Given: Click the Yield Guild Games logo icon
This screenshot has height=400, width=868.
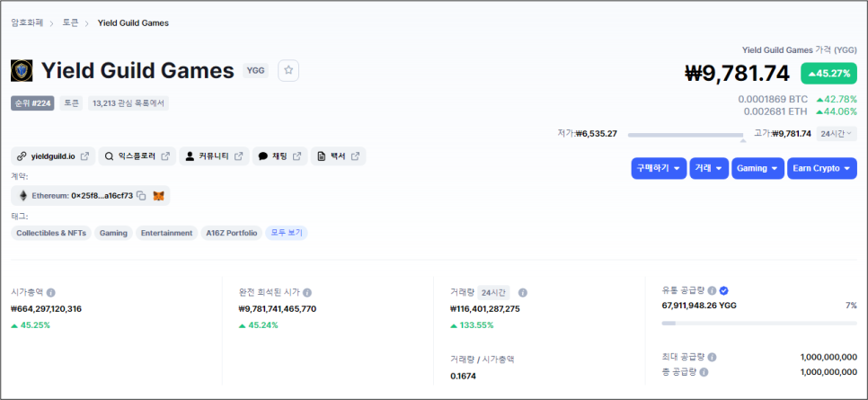Looking at the screenshot, I should pos(22,71).
